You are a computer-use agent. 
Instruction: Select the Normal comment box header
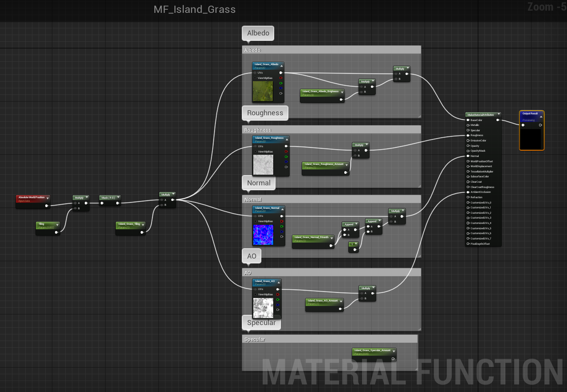pos(331,200)
